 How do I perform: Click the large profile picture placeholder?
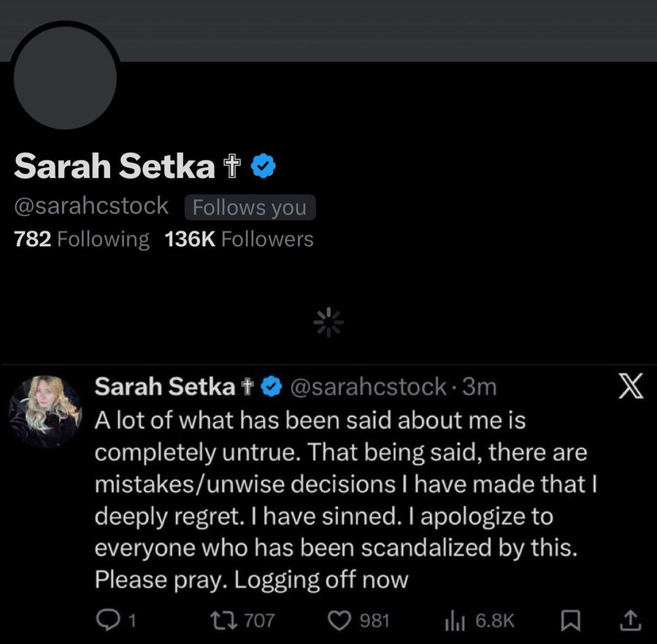click(x=66, y=80)
